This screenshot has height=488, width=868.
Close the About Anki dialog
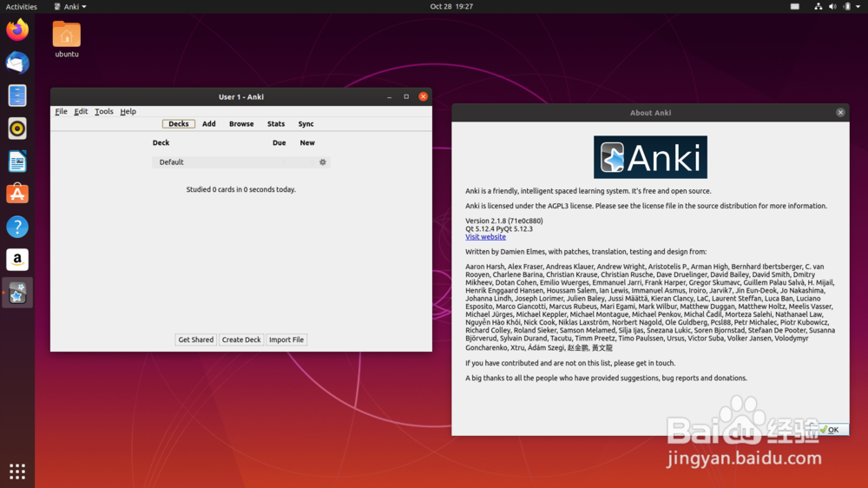coord(840,112)
